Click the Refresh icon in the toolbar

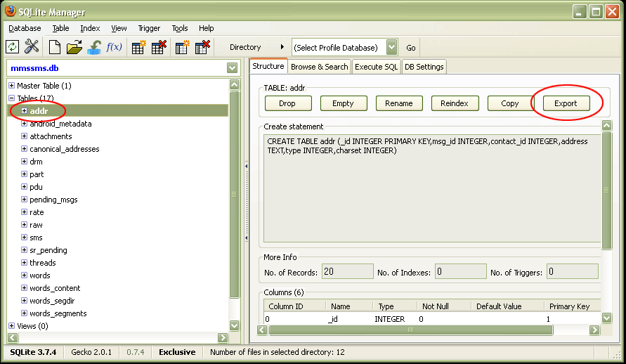click(x=13, y=47)
